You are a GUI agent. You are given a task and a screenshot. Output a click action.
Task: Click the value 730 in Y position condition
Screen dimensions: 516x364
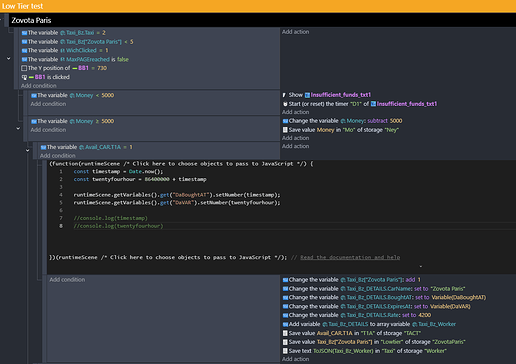pos(102,68)
